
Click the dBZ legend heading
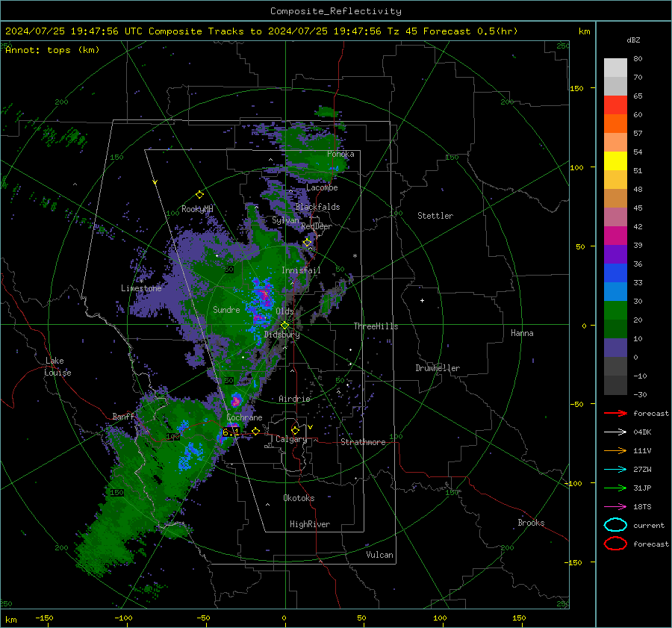[633, 40]
